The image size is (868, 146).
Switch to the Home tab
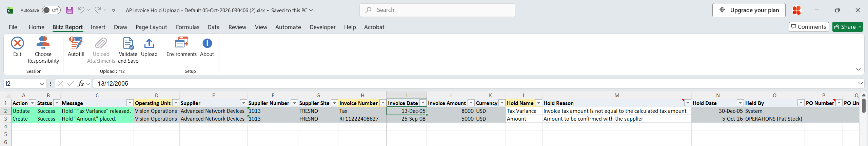36,27
